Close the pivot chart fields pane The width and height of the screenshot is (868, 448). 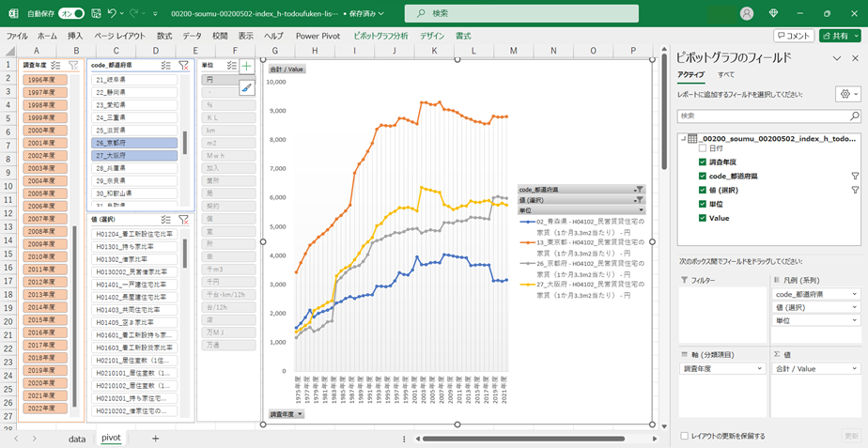pos(855,58)
